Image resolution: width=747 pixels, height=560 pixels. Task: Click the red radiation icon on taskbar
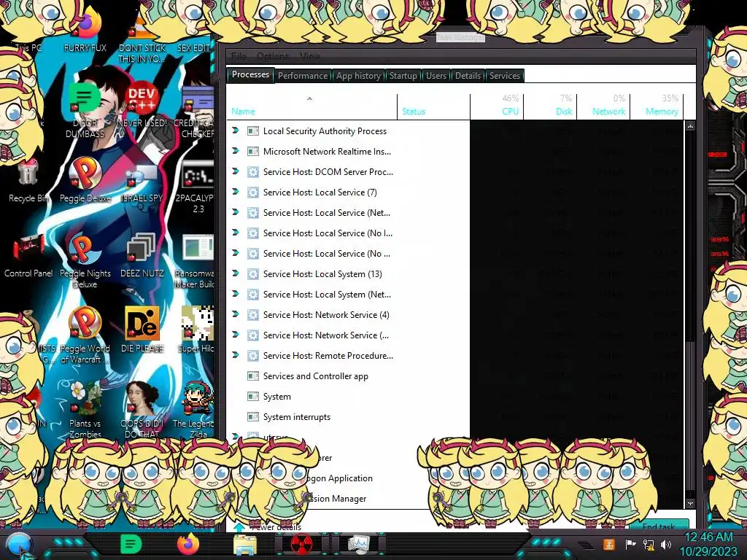[301, 544]
